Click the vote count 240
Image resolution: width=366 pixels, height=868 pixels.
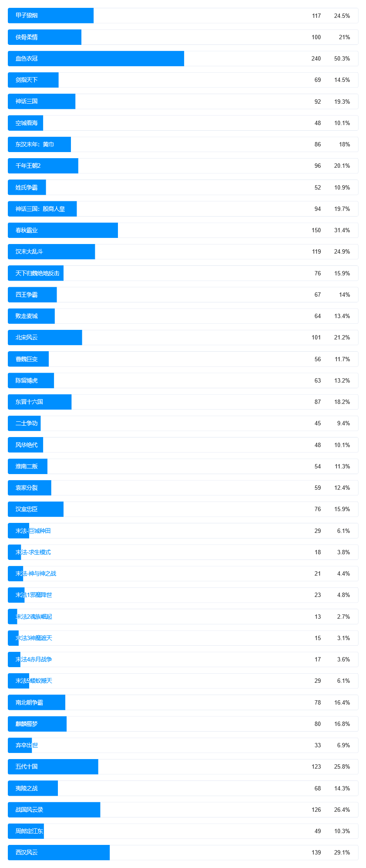[316, 59]
